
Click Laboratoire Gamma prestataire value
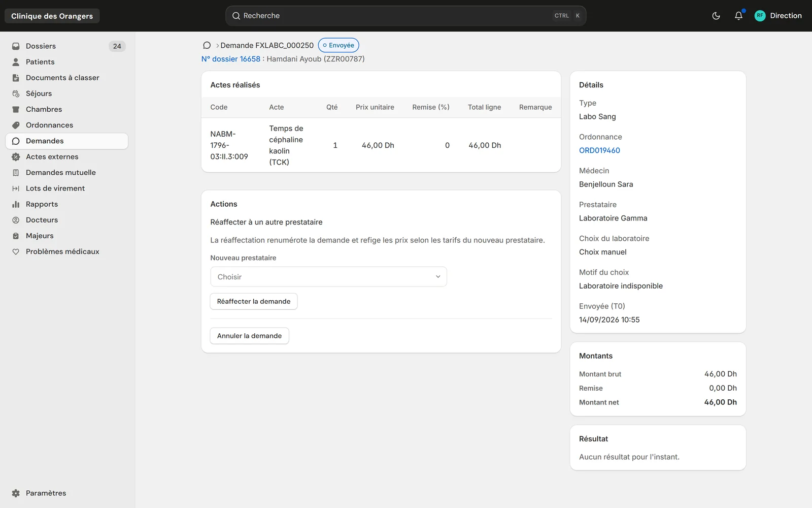(613, 218)
